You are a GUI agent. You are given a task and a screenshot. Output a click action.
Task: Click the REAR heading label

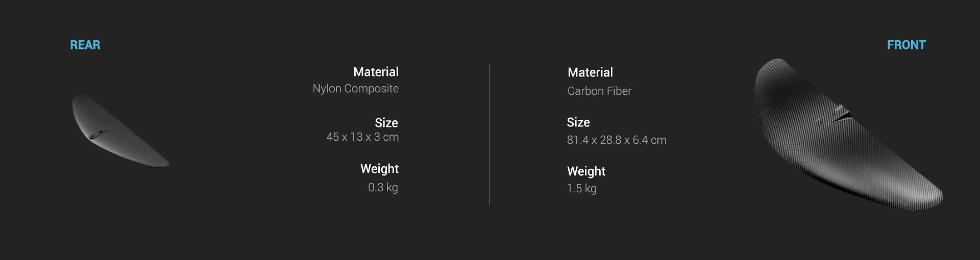coord(85,45)
